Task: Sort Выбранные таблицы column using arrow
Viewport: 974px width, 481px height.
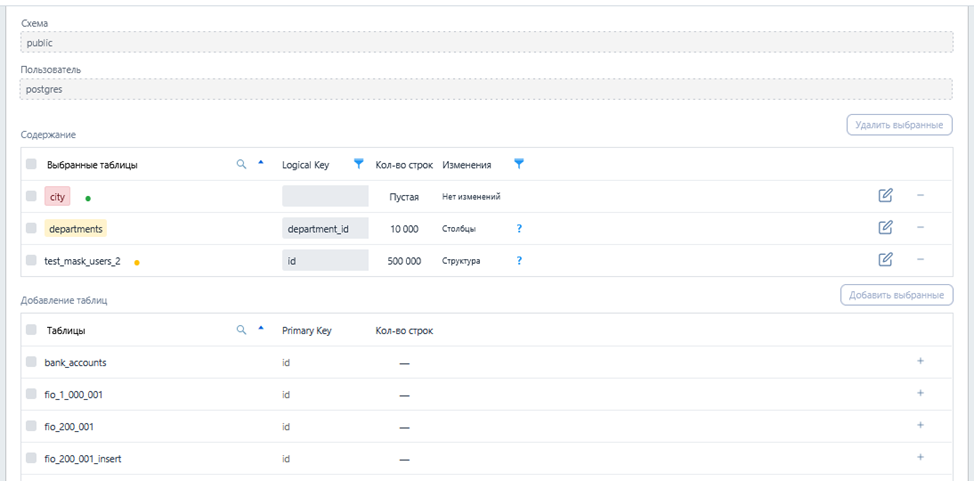Action: click(261, 163)
